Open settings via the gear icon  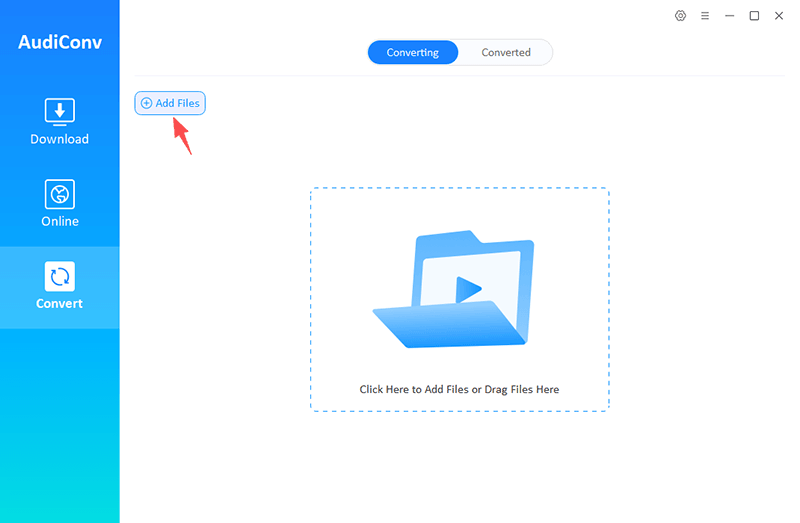(680, 16)
